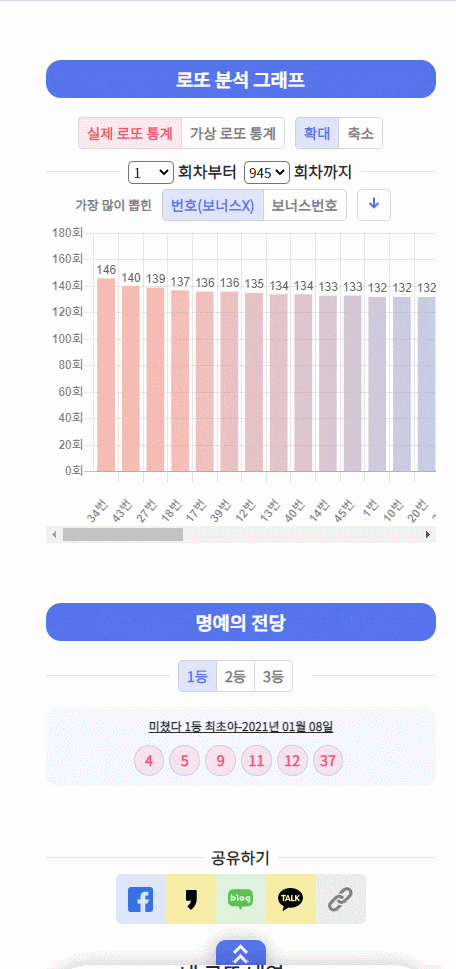This screenshot has height=969, width=456.
Task: Copy link with the chain icon
Action: pos(341,899)
